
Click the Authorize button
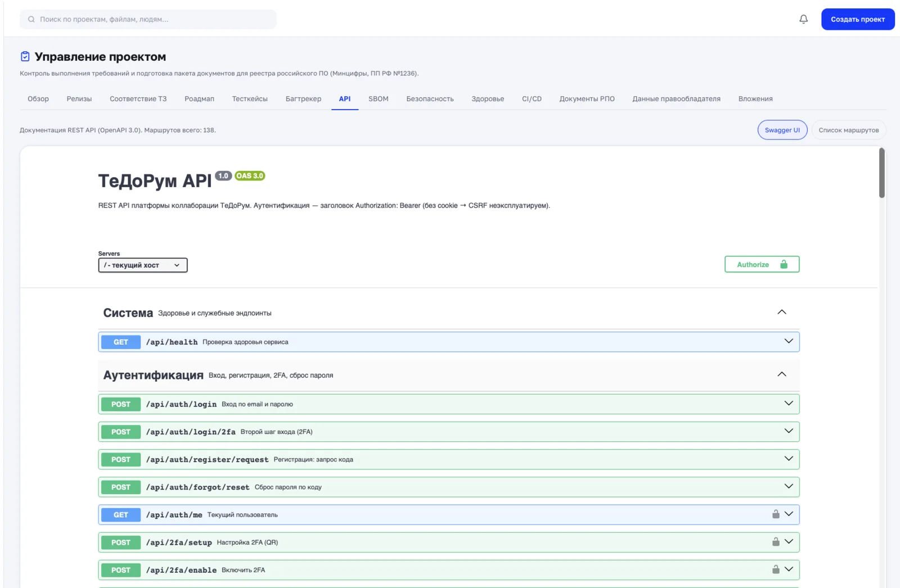click(762, 264)
